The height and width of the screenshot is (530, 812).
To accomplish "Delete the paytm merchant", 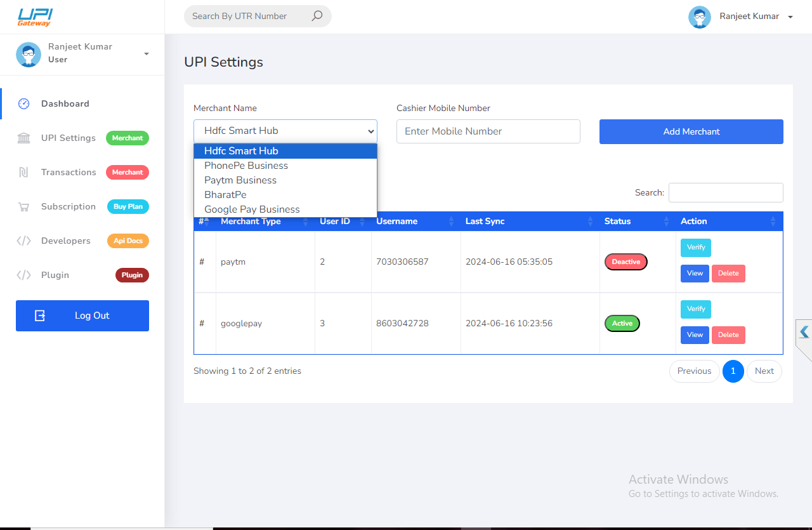I will click(x=728, y=274).
